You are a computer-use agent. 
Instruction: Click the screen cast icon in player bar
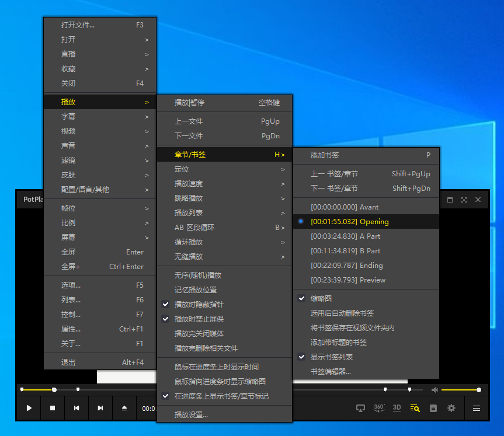click(361, 408)
